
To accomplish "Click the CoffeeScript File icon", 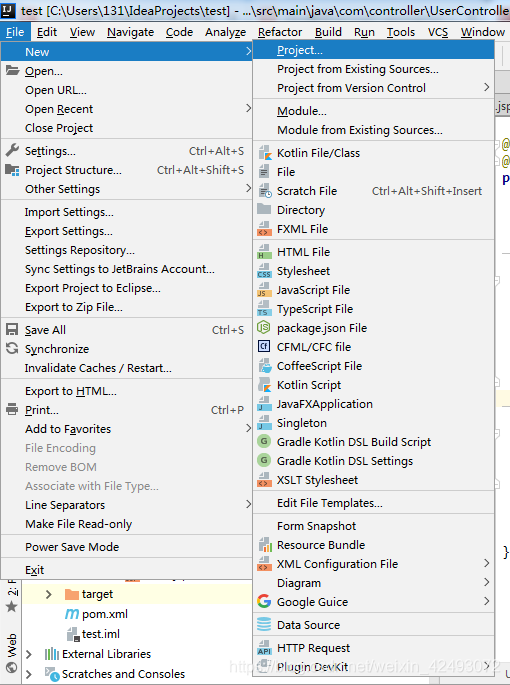I will (x=264, y=366).
